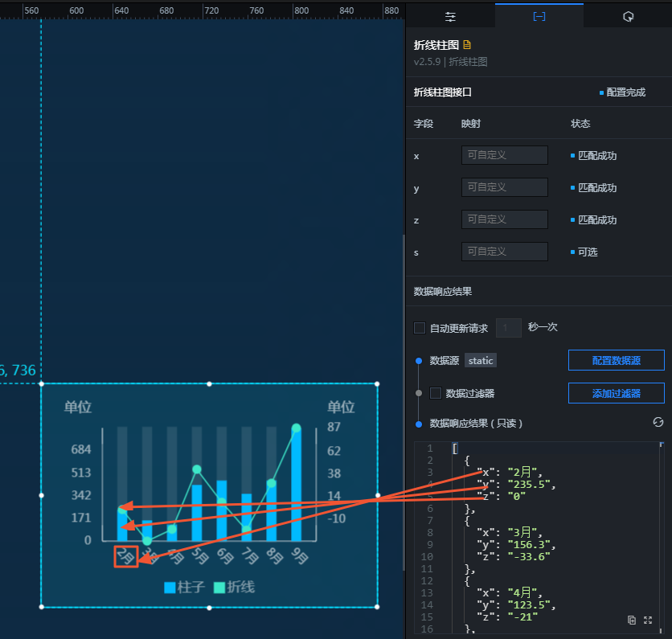Select the blue 柱子 legend swatch
Viewport: 672px width, 639px height.
(170, 588)
